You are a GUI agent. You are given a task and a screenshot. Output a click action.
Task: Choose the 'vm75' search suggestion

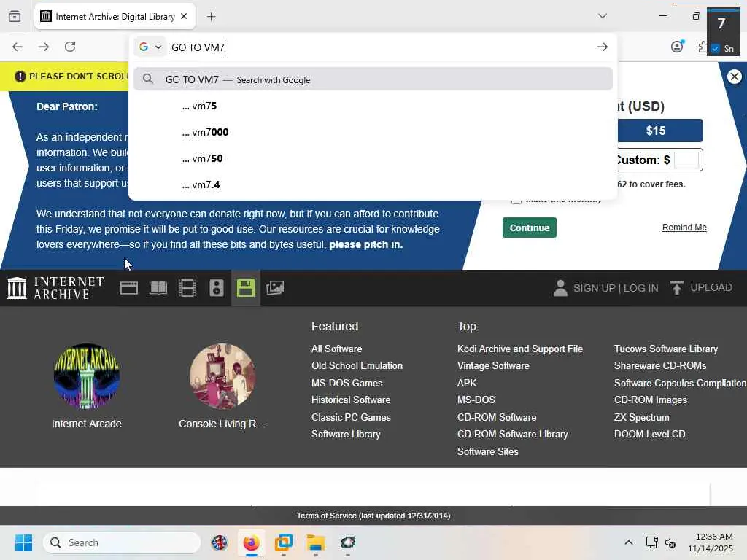[373, 106]
